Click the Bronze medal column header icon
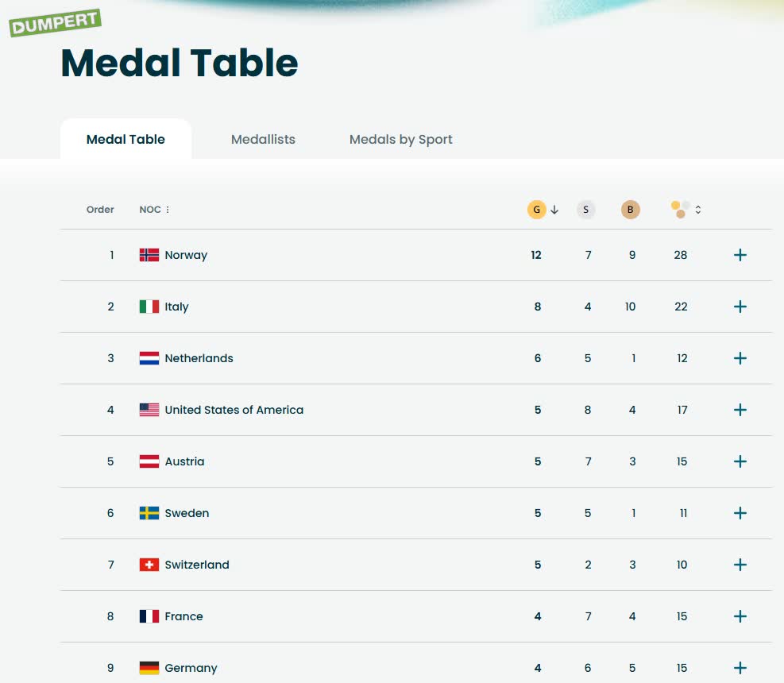This screenshot has height=683, width=784. pos(631,210)
